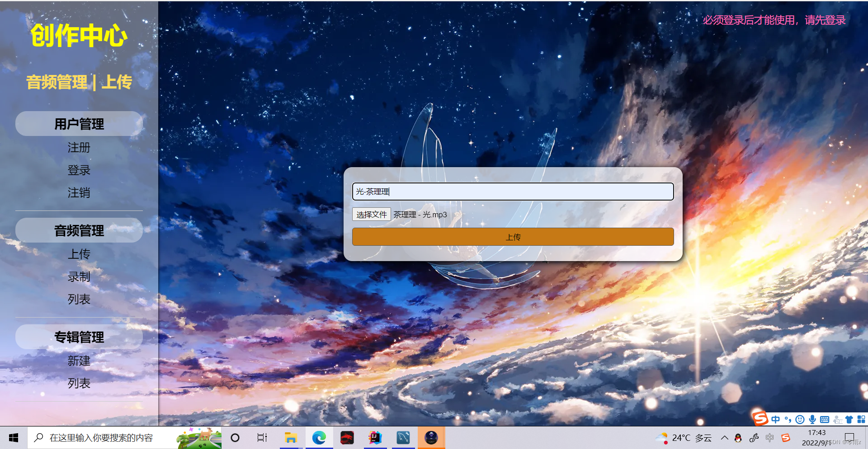Open the weather widget 24°C
The height and width of the screenshot is (449, 868).
pos(684,438)
